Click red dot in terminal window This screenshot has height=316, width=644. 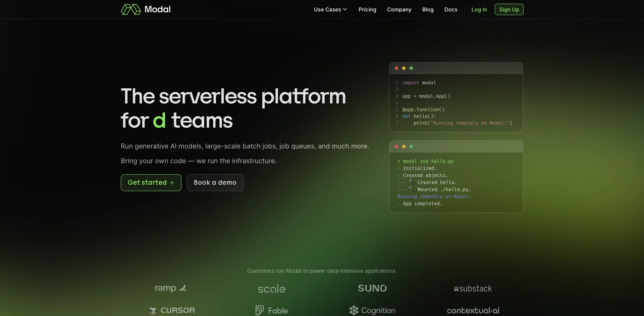396,146
